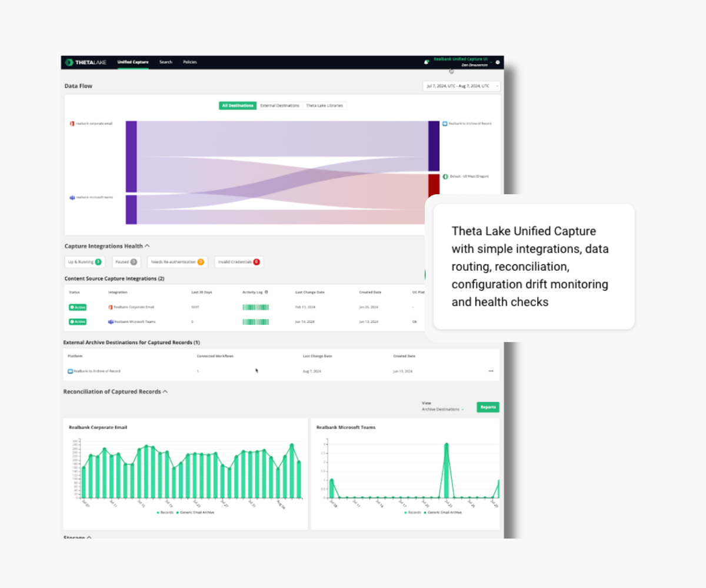Select the All Destinations toggle
The image size is (706, 588).
pyautogui.click(x=238, y=105)
